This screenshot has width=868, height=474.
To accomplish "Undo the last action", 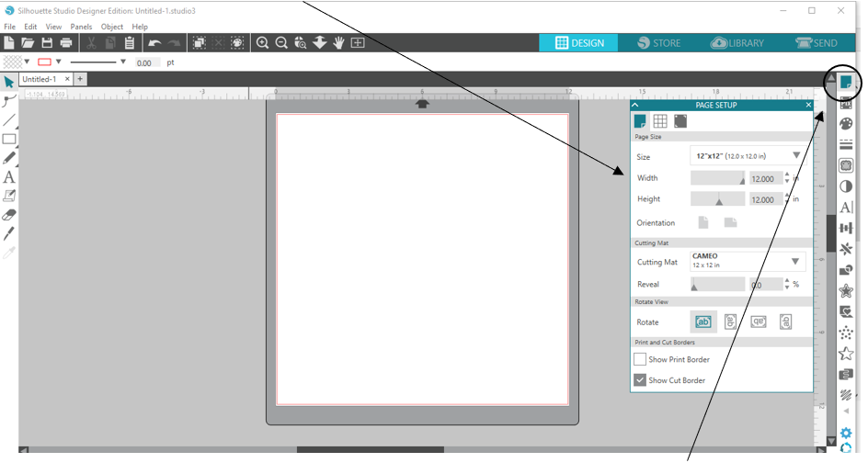I will 154,42.
